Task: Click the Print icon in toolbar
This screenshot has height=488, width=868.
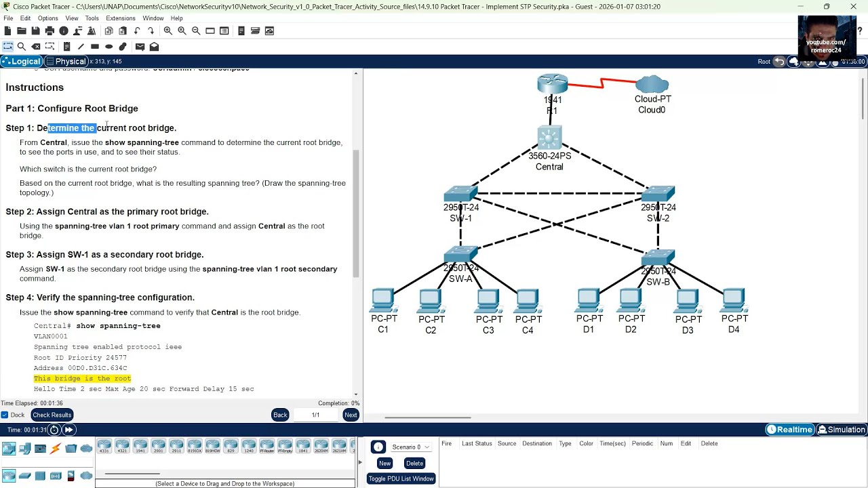Action: click(x=50, y=30)
